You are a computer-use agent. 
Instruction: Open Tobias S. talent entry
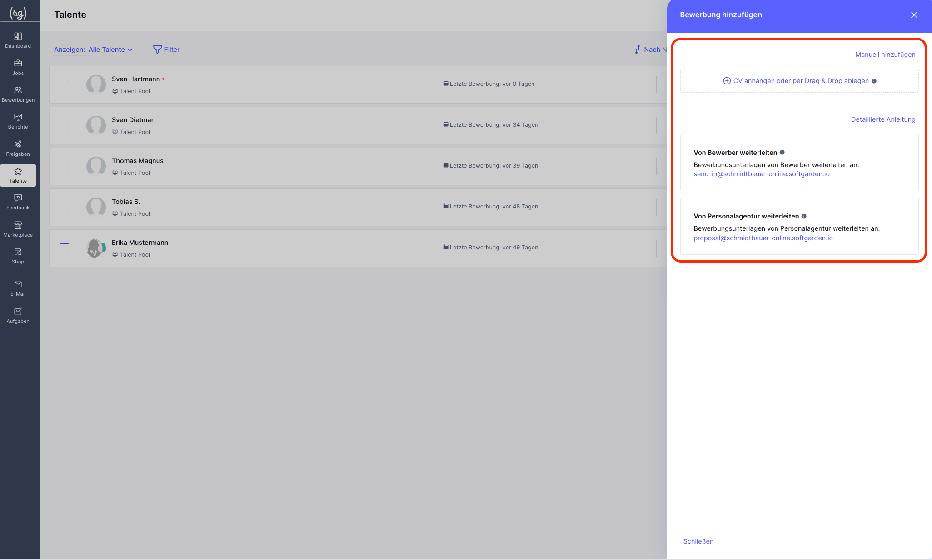point(126,202)
